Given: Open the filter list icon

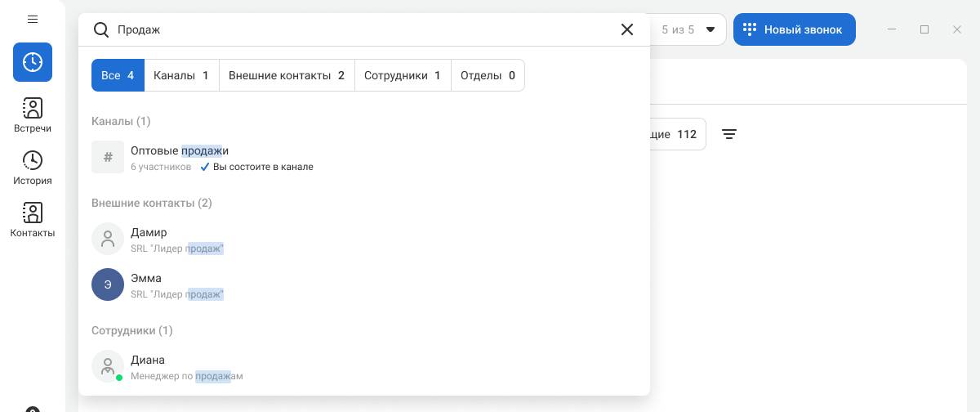Looking at the screenshot, I should point(729,134).
